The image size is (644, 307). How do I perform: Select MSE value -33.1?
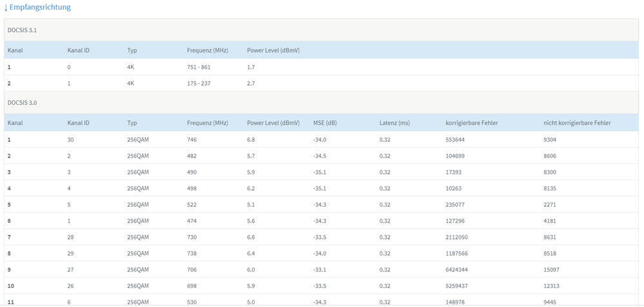(x=320, y=270)
